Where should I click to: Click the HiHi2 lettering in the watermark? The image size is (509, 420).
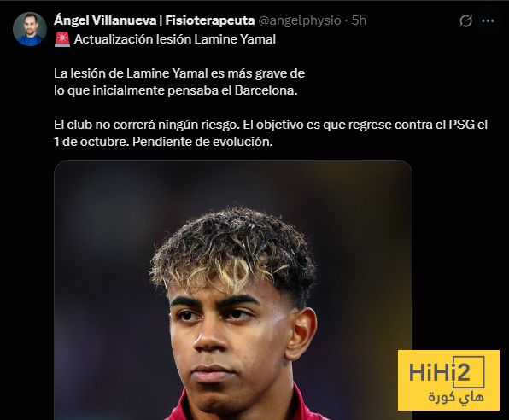pos(440,372)
